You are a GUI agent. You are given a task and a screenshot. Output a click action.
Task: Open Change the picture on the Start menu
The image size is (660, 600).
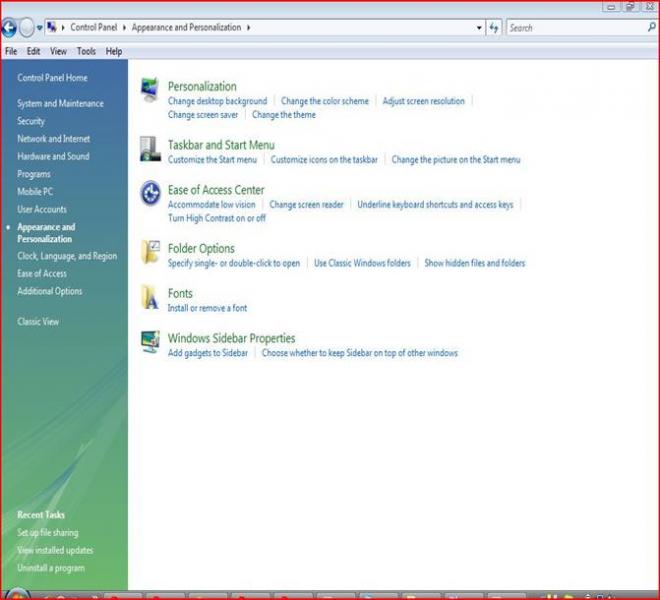(456, 160)
